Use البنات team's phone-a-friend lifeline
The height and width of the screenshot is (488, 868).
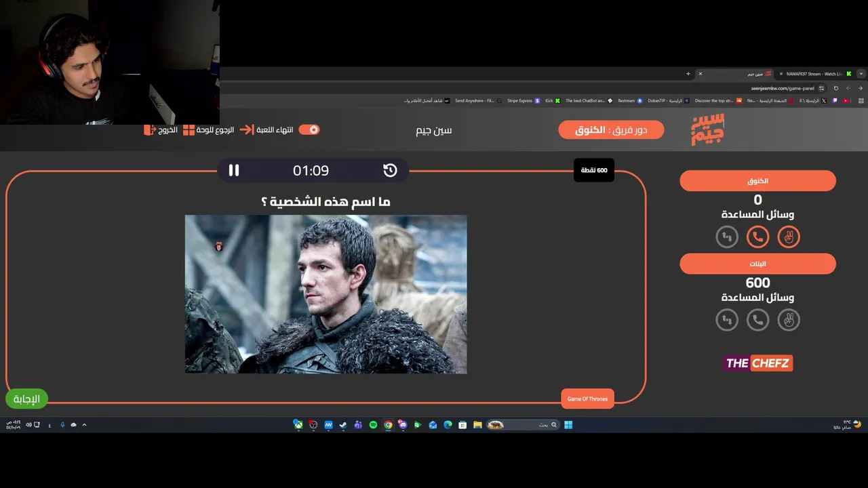point(757,319)
